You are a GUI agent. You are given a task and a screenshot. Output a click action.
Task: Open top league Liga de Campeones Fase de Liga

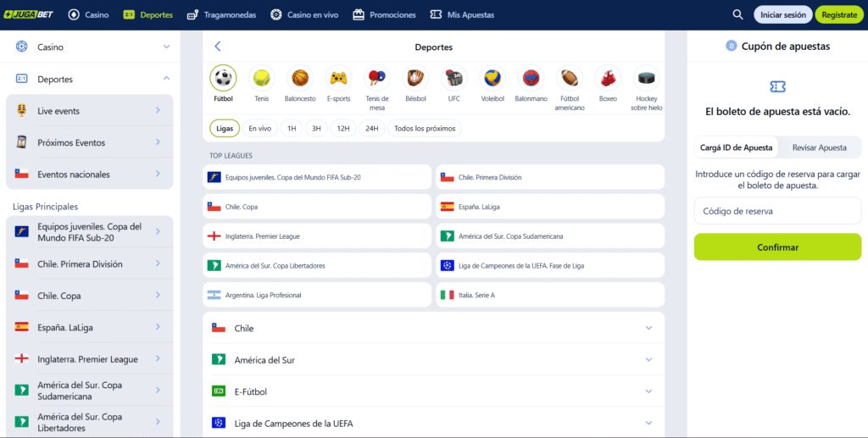point(550,265)
